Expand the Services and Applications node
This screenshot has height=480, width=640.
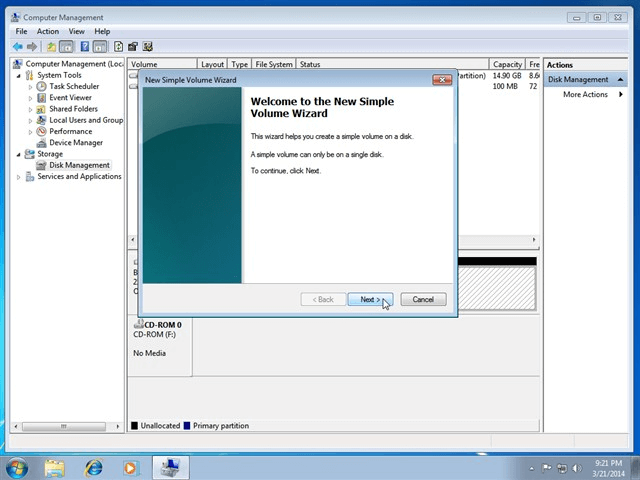pos(19,177)
